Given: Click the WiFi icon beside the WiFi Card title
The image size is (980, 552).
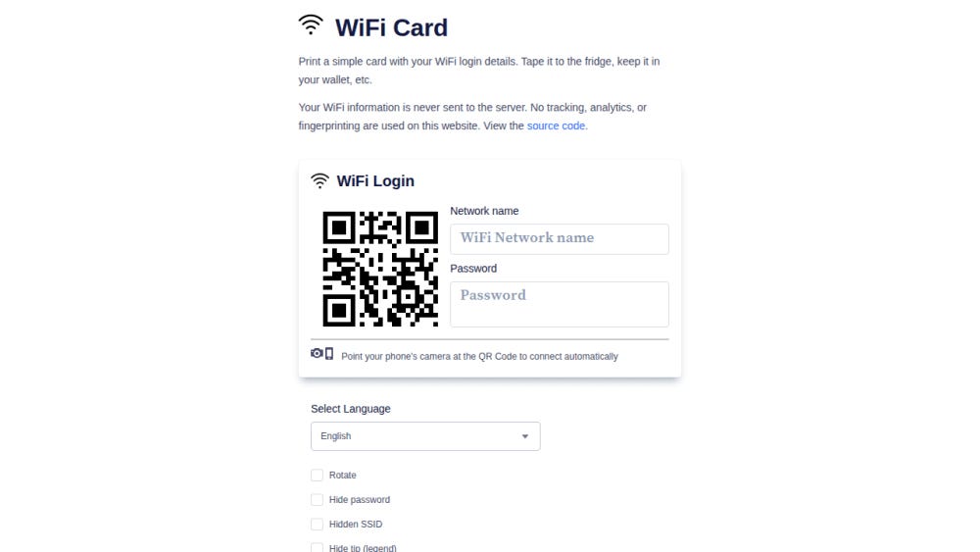Looking at the screenshot, I should [311, 25].
